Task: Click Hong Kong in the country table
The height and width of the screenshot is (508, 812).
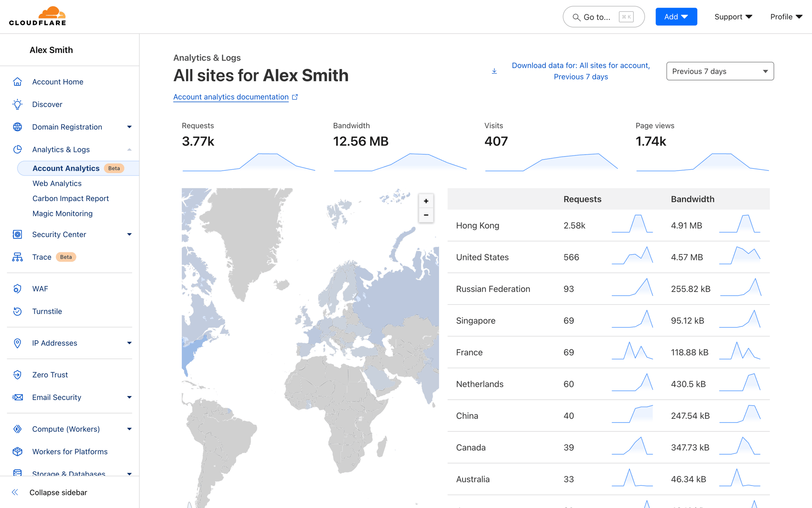Action: [477, 226]
